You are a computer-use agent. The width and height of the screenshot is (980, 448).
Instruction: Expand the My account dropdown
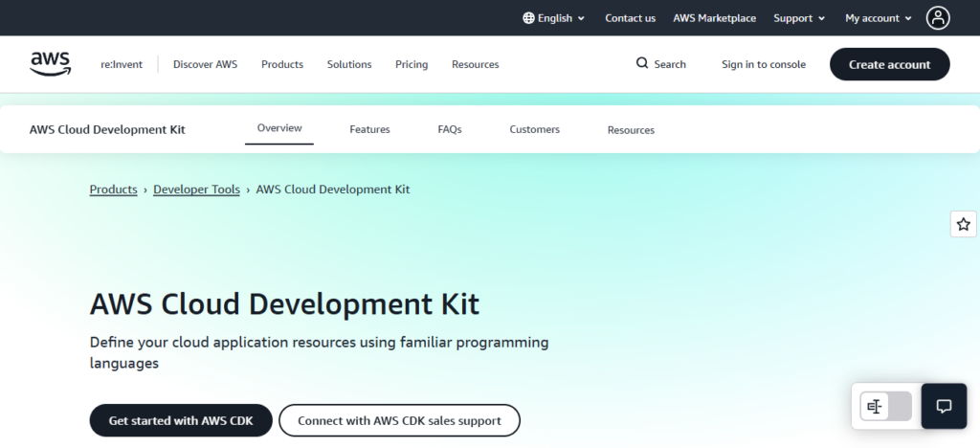879,18
